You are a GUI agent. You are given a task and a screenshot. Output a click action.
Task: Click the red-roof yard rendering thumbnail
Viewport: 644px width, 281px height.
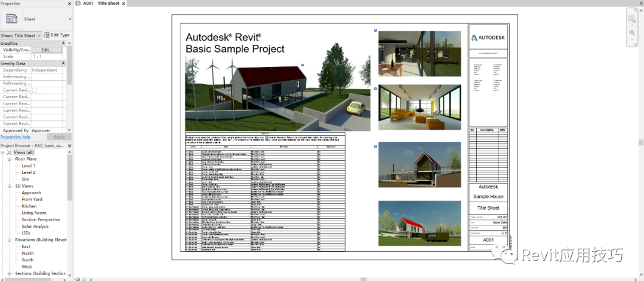click(420, 224)
